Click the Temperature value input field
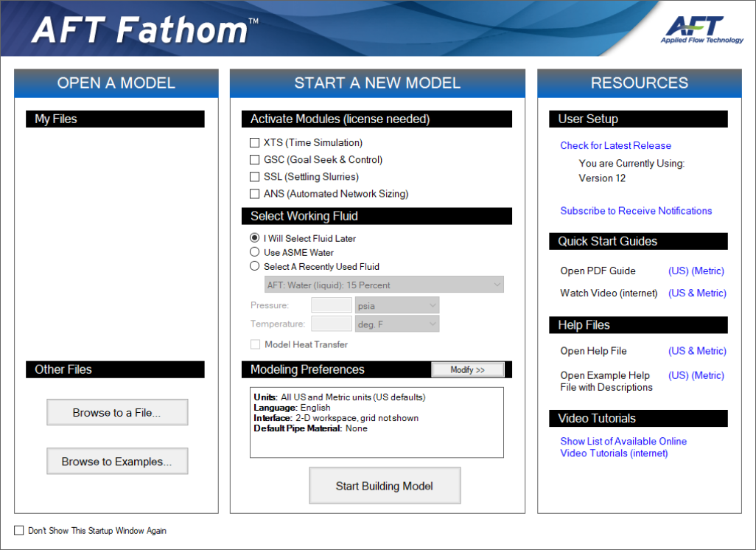756x550 pixels. (332, 324)
